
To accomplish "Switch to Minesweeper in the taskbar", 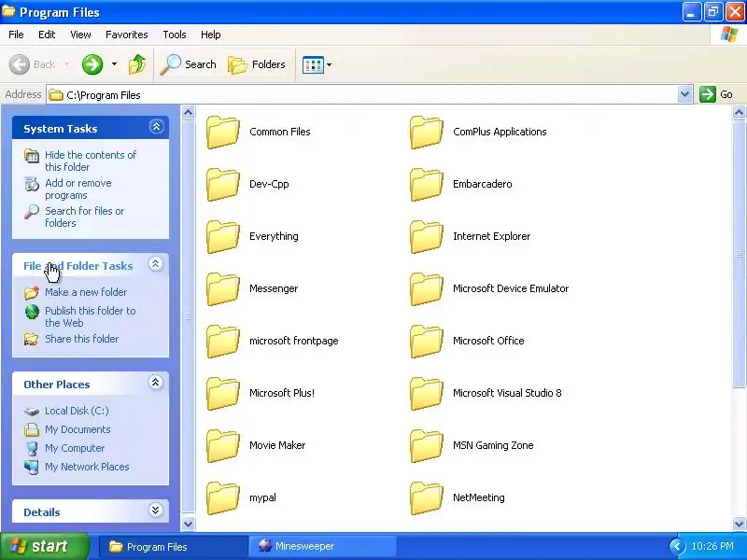I will point(322,547).
